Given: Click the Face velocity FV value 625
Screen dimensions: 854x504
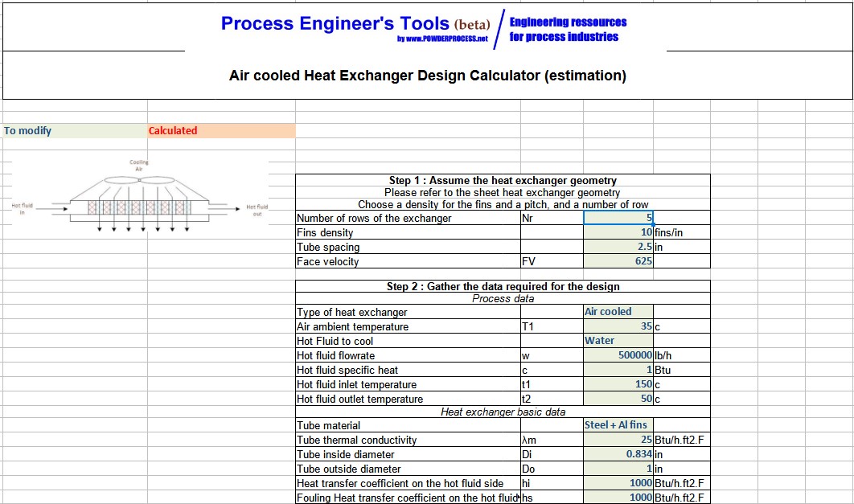Looking at the screenshot, I should point(619,261).
